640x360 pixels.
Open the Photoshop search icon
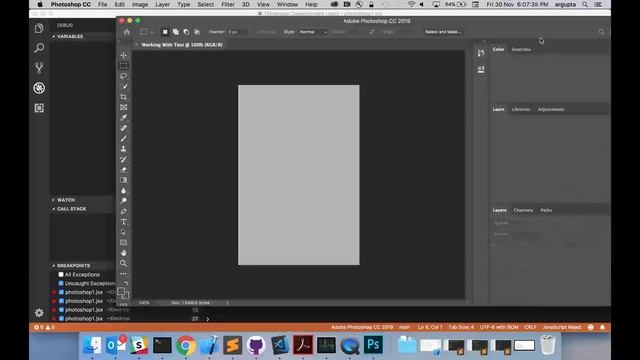601,32
